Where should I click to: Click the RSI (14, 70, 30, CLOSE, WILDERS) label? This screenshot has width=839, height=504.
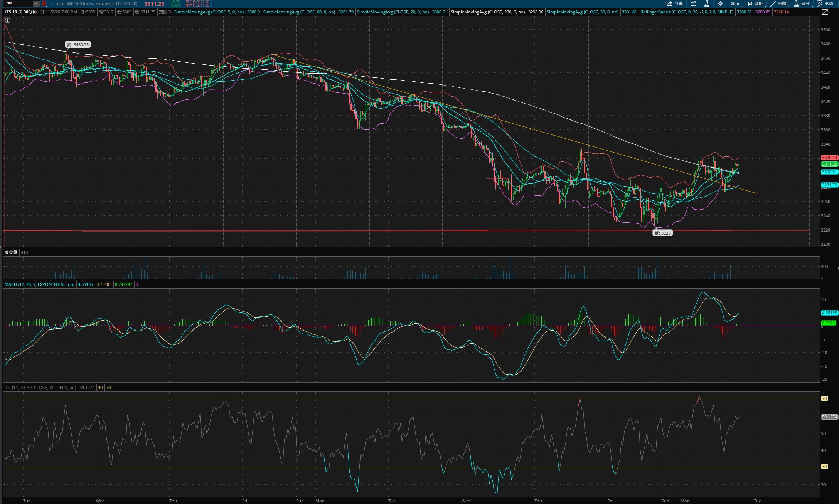[x=40, y=388]
